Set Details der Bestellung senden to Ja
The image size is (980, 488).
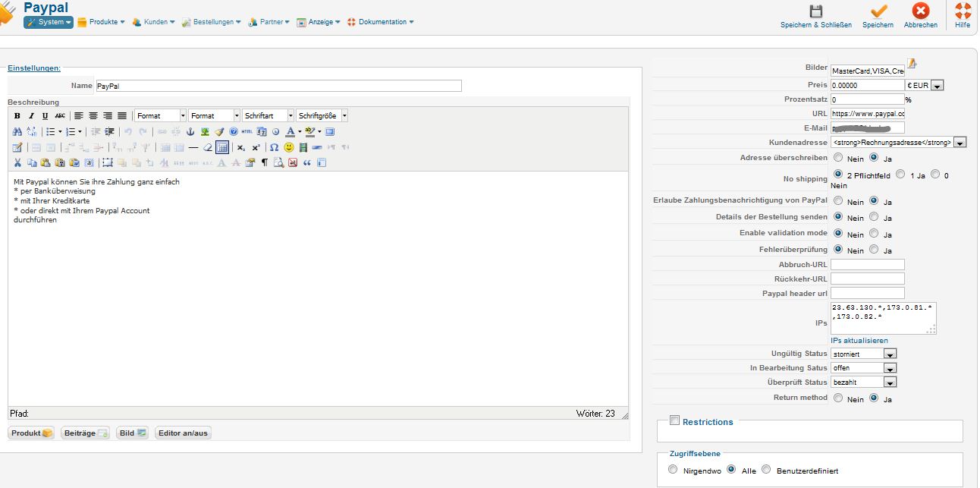pyautogui.click(x=875, y=217)
